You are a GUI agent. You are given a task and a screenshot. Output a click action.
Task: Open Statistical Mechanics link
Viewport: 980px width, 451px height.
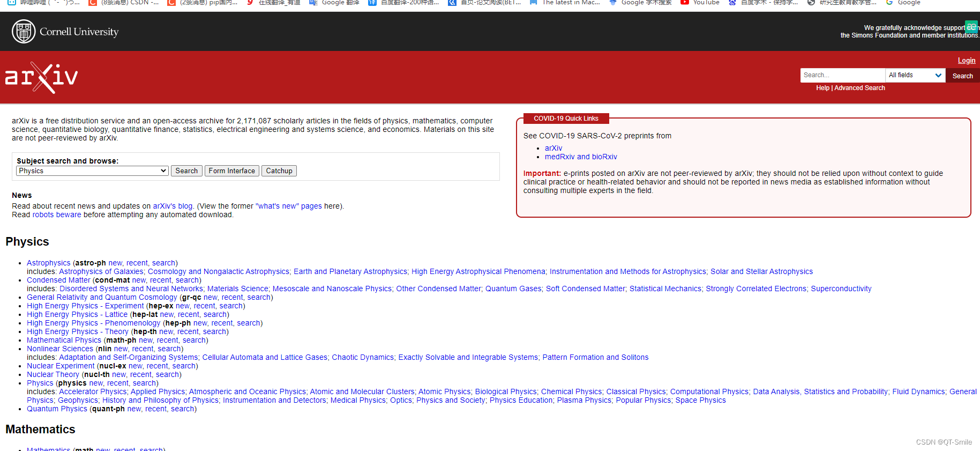(x=665, y=289)
